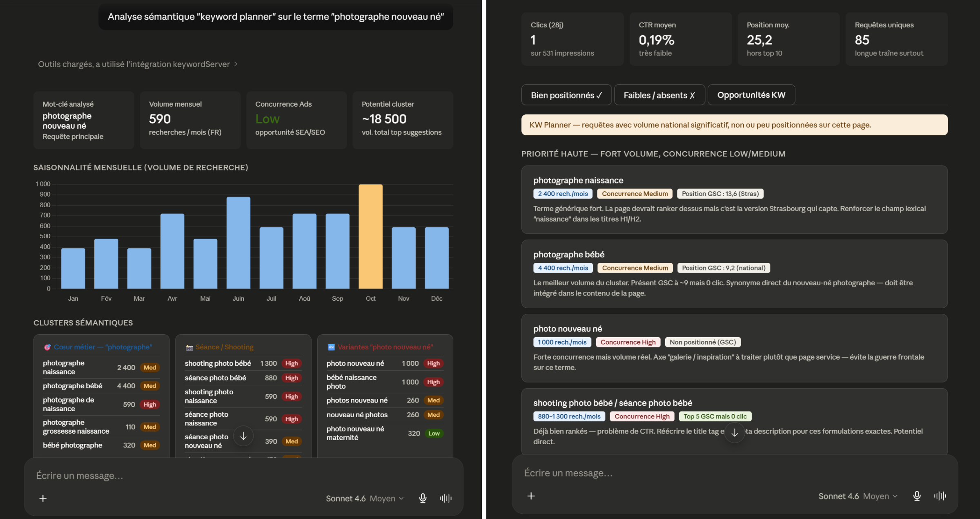Click the 'photo nouveau né' opportunity card title
This screenshot has width=980, height=519.
[568, 329]
